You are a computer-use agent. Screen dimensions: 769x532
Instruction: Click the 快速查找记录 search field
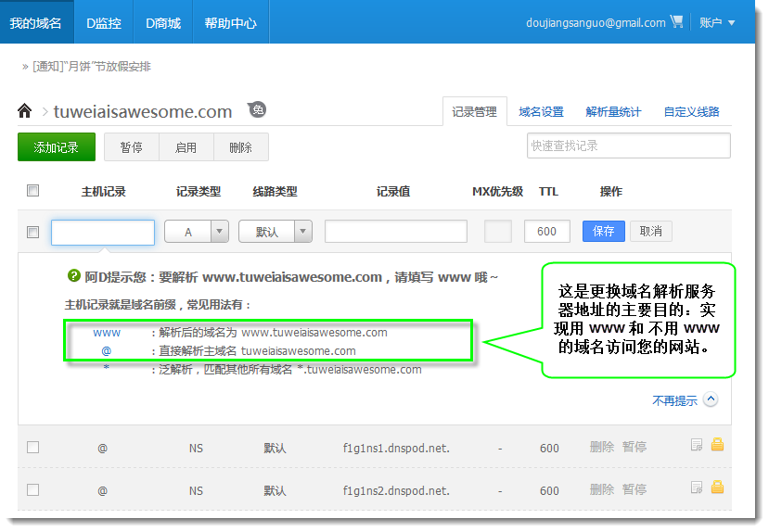click(x=628, y=146)
